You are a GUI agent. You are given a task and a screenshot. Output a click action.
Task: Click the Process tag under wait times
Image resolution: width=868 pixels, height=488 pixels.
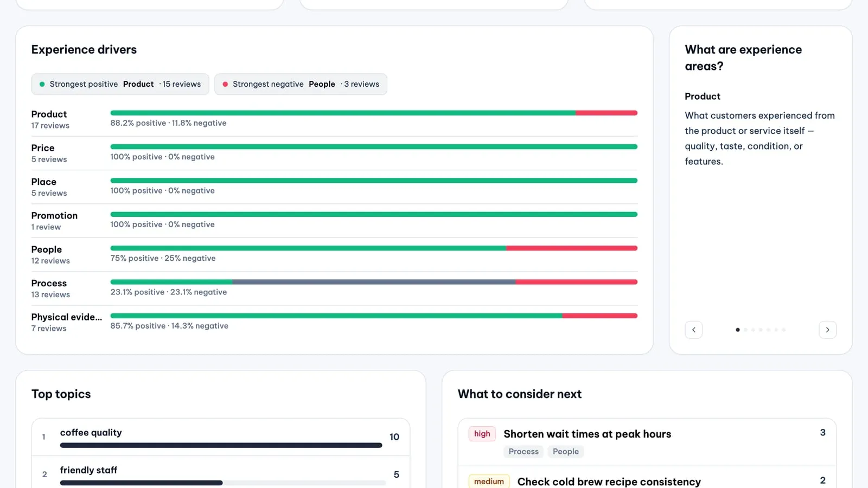524,452
